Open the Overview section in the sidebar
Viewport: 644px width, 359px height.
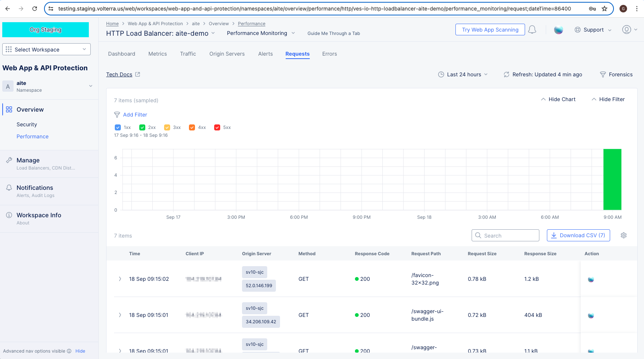(30, 109)
